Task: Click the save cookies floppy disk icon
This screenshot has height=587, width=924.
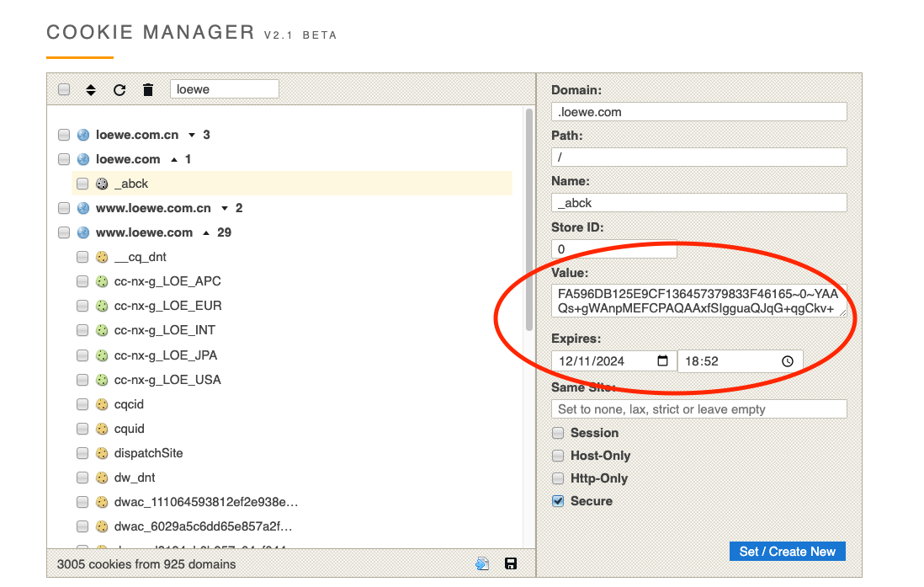Action: click(511, 563)
